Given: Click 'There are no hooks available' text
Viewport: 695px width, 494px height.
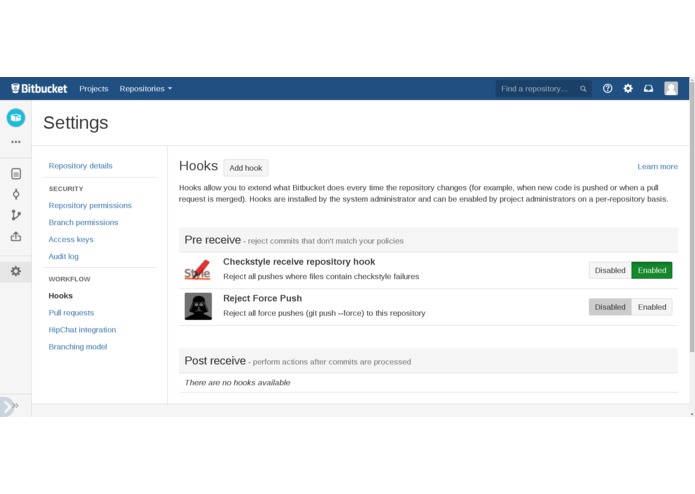Looking at the screenshot, I should [237, 382].
